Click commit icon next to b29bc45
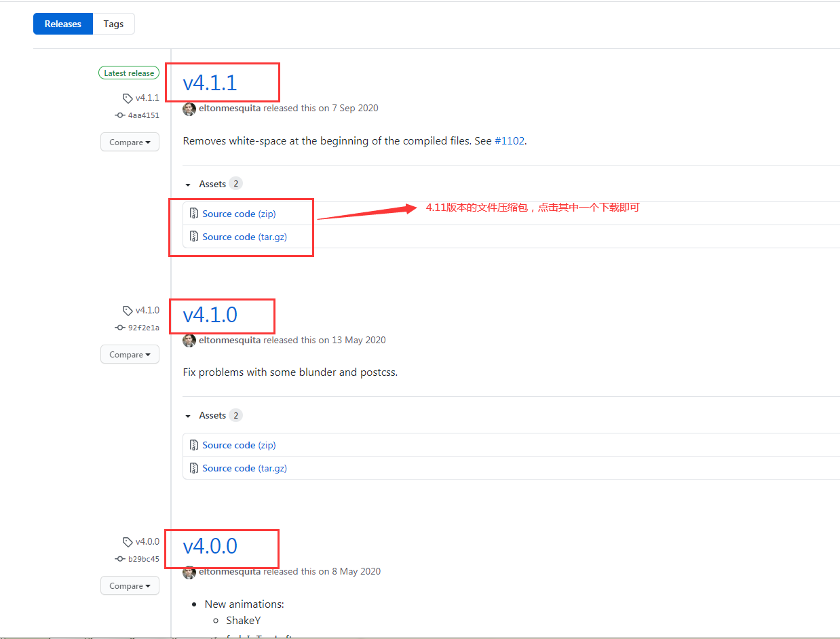 click(x=120, y=559)
